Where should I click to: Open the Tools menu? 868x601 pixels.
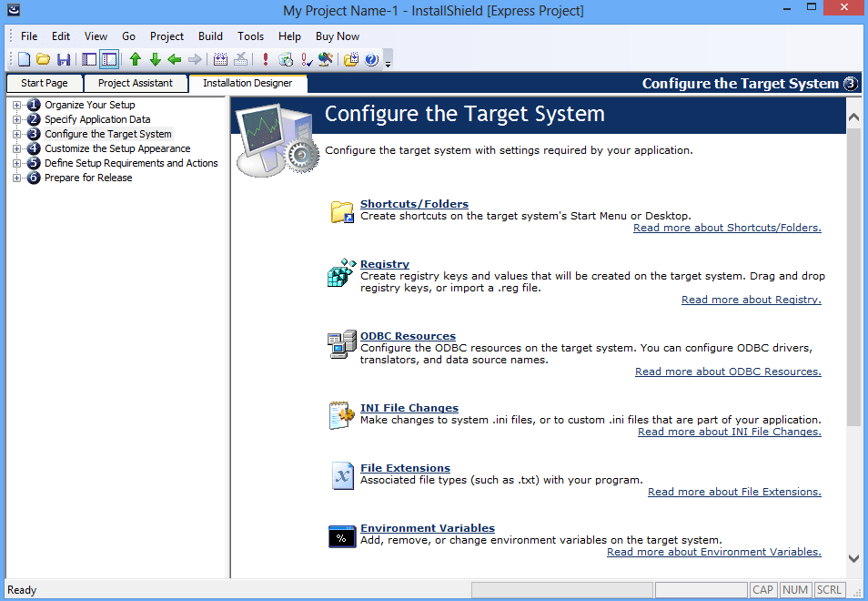coord(251,36)
